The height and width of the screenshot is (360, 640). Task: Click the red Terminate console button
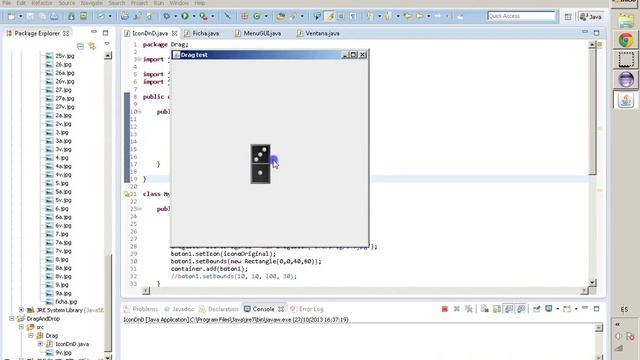(444, 309)
